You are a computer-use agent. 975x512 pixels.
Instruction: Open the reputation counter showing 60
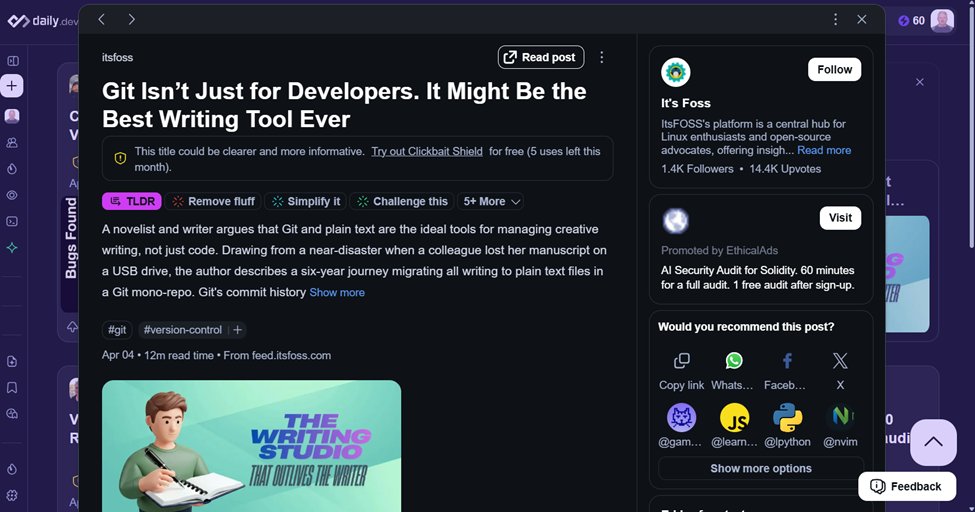pyautogui.click(x=912, y=21)
